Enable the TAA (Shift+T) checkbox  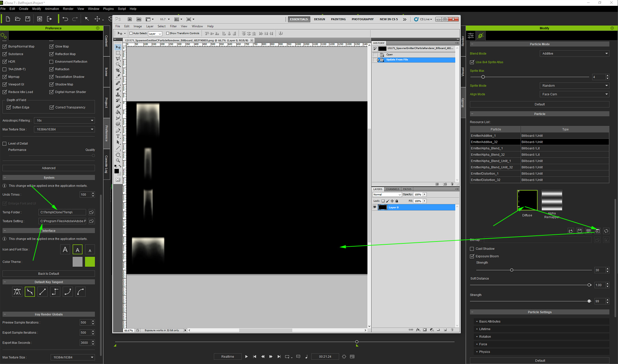pyautogui.click(x=5, y=69)
